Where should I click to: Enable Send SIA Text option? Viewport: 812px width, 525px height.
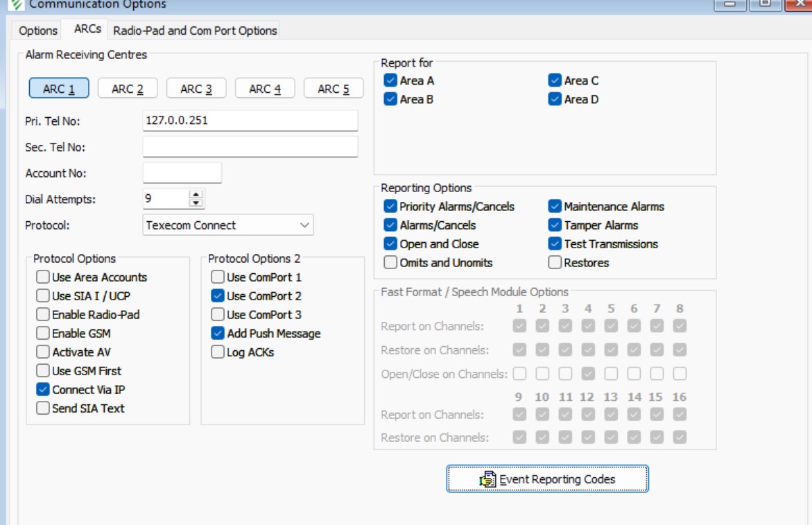coord(43,408)
